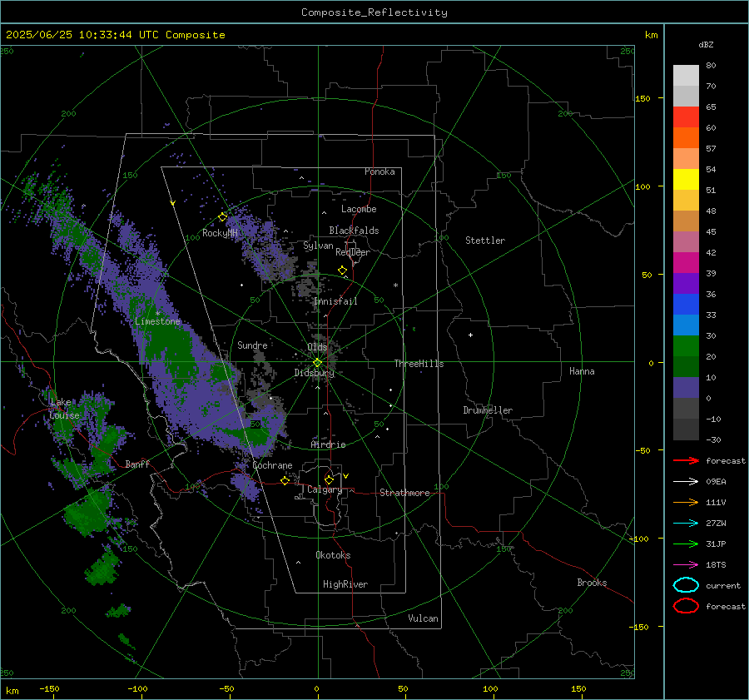Click the red forecast arrow in legend
This screenshot has width=749, height=700.
tap(686, 460)
